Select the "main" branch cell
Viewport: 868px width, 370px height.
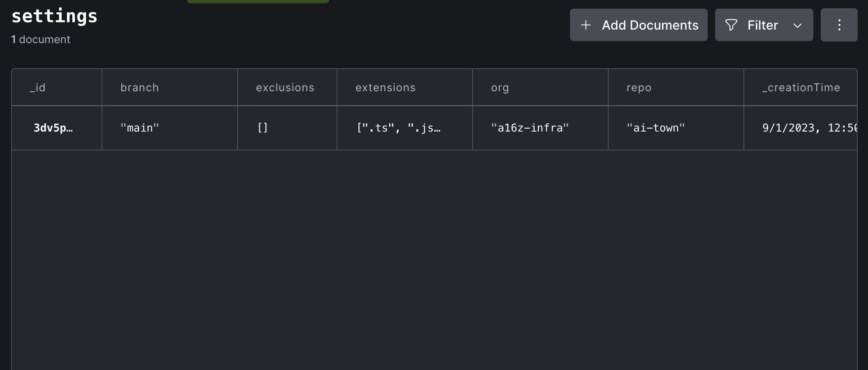click(139, 128)
